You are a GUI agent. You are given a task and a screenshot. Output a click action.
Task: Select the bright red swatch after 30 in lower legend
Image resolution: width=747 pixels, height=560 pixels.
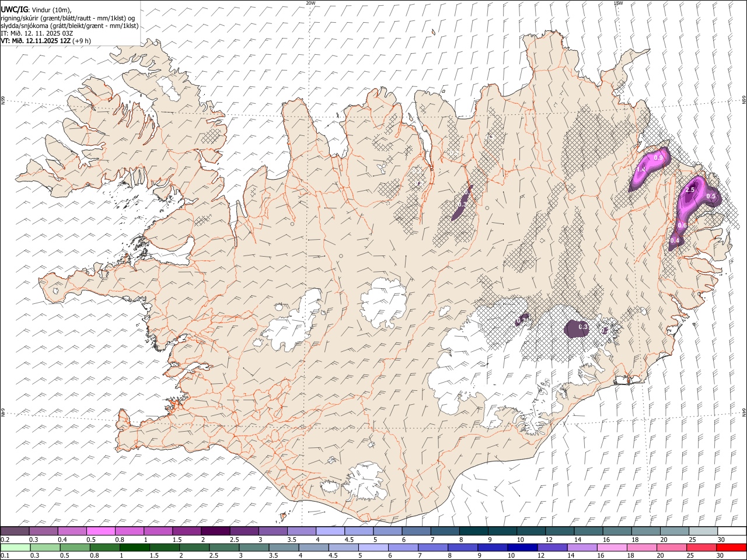[x=732, y=547]
